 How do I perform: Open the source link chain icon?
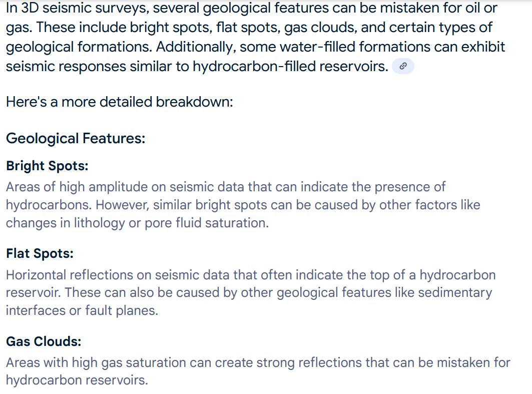coord(403,66)
